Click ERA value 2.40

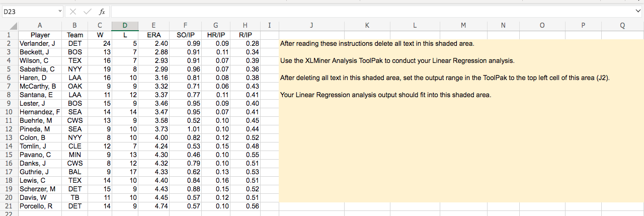pos(154,44)
